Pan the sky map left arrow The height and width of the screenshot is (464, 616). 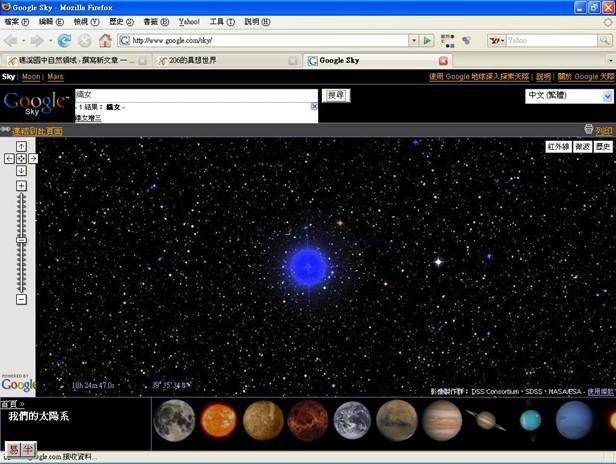click(9, 158)
